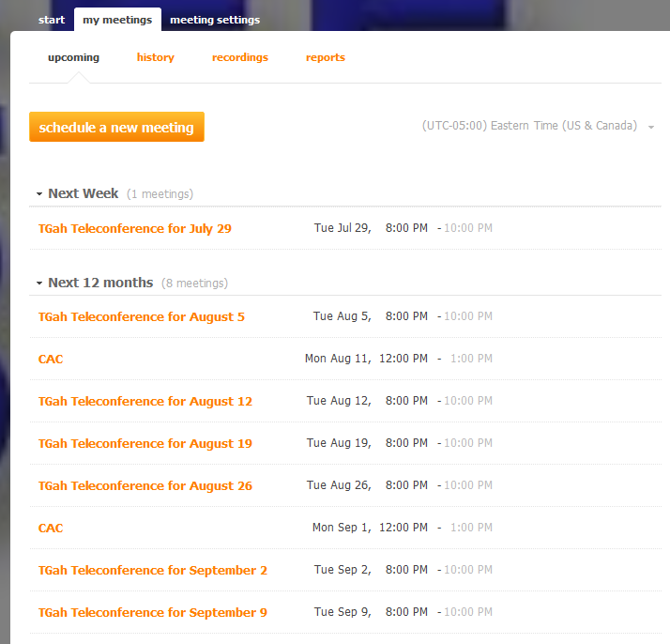Screen dimensions: 670x644
Task: Open the meeting settings tab
Action: click(x=215, y=20)
